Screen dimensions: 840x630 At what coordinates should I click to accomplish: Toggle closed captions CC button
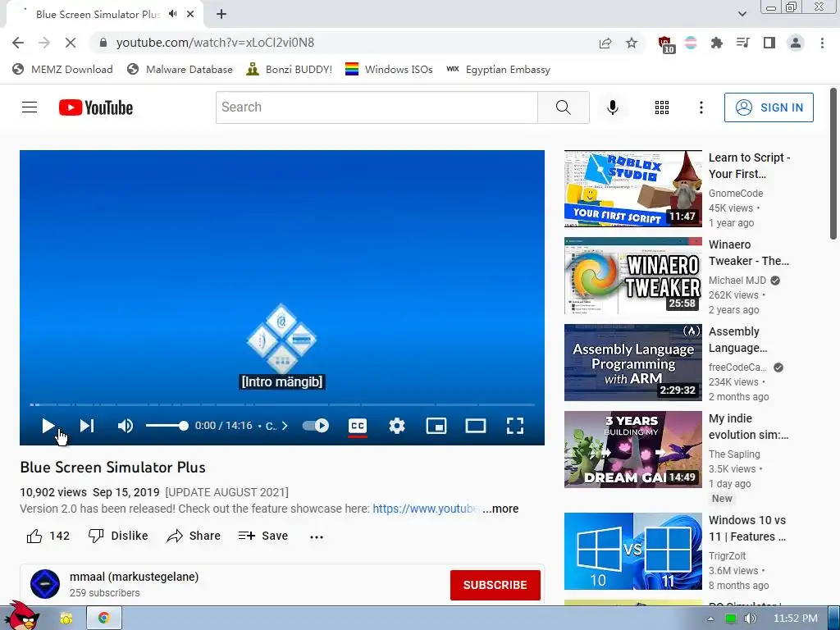[x=358, y=426]
